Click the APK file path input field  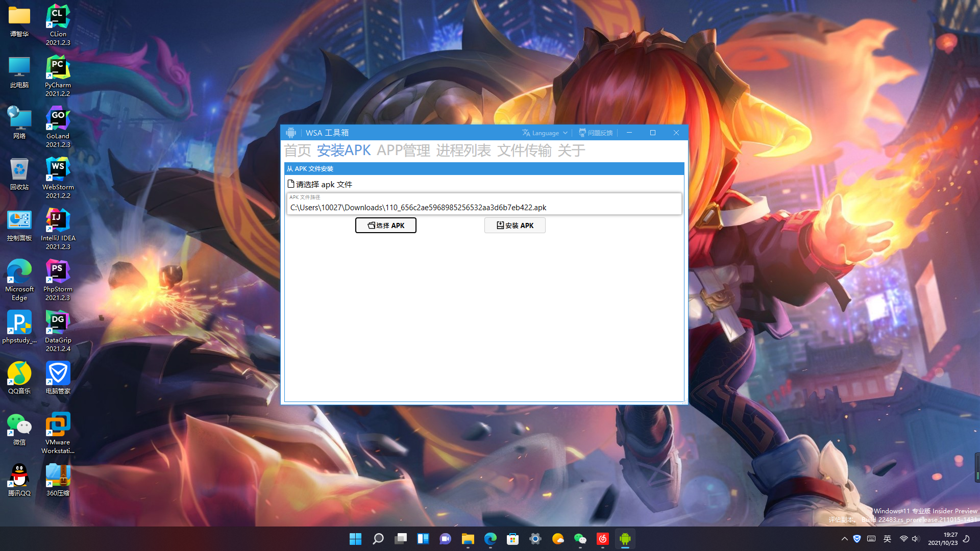(483, 207)
